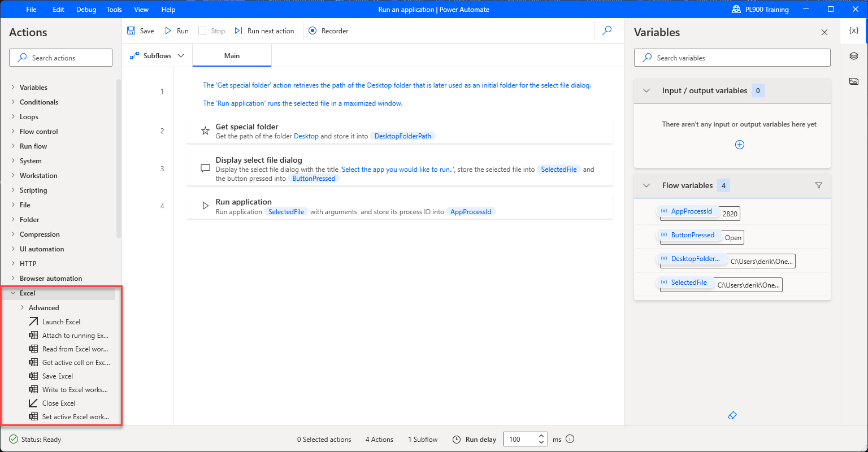Screen dimensions: 868x452
Task: Run the flow with the Run button
Action: click(176, 31)
